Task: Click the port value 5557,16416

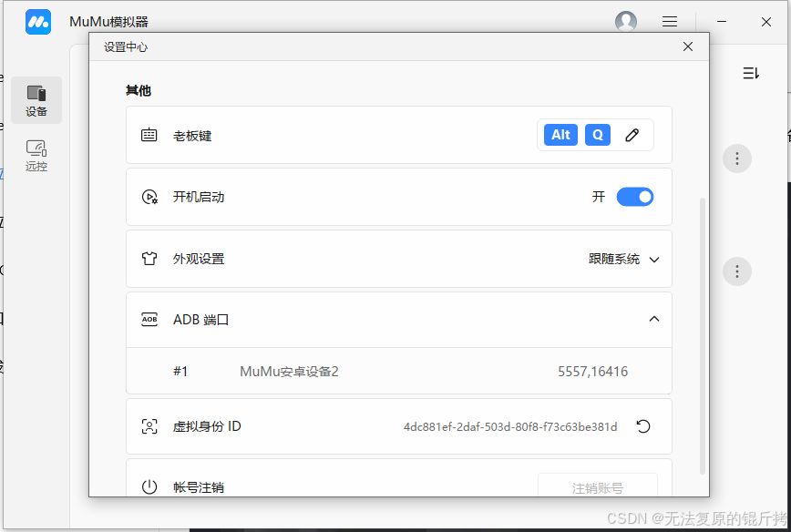Action: coord(592,372)
